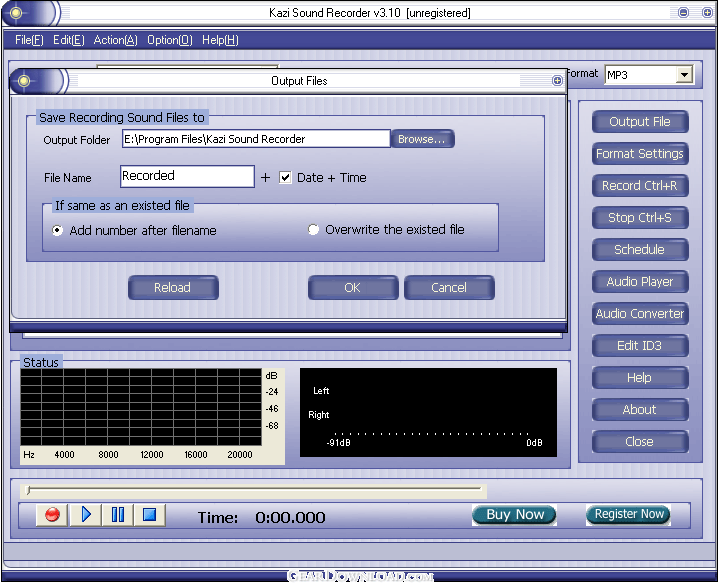The height and width of the screenshot is (584, 720).
Task: Click the Browse... button
Action: coord(422,139)
